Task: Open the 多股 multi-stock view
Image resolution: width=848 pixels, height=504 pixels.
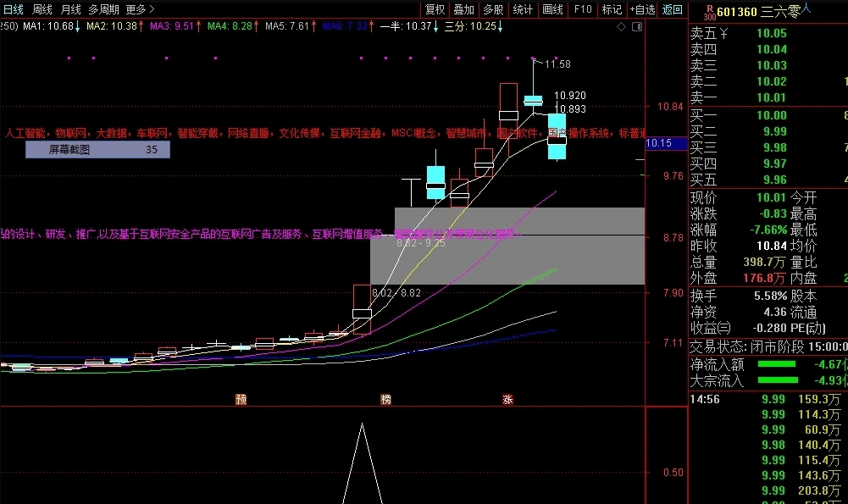Action: click(493, 9)
